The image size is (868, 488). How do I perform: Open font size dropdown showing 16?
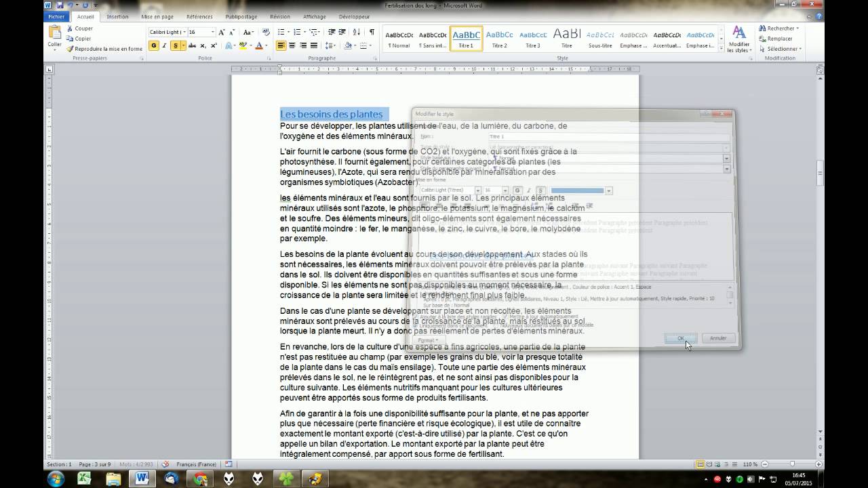(212, 32)
